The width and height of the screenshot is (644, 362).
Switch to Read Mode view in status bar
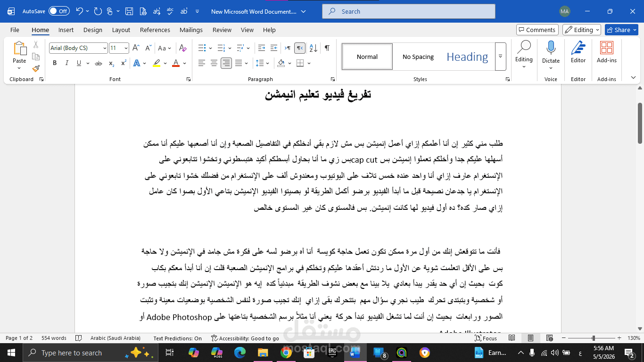pos(512,338)
